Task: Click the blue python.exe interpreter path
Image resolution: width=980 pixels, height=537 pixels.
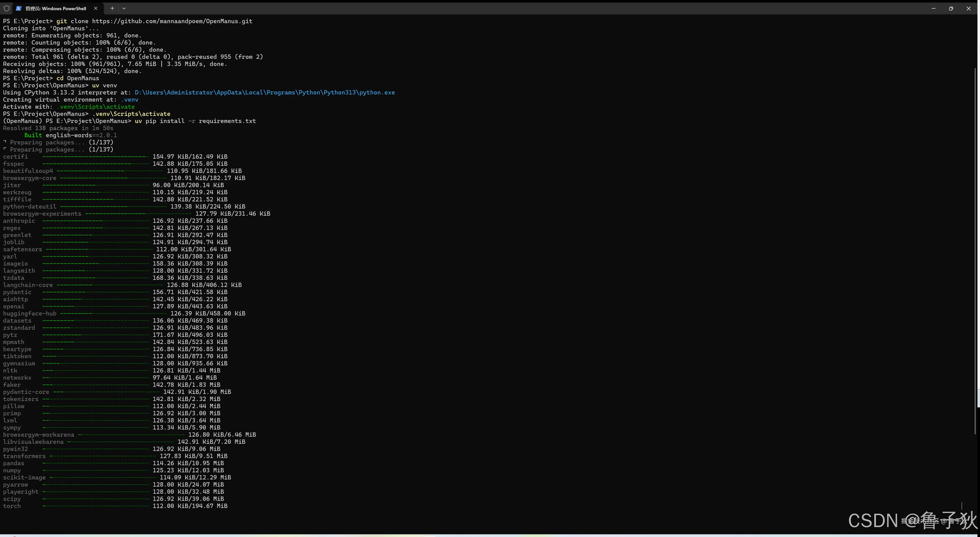Action: pos(264,92)
